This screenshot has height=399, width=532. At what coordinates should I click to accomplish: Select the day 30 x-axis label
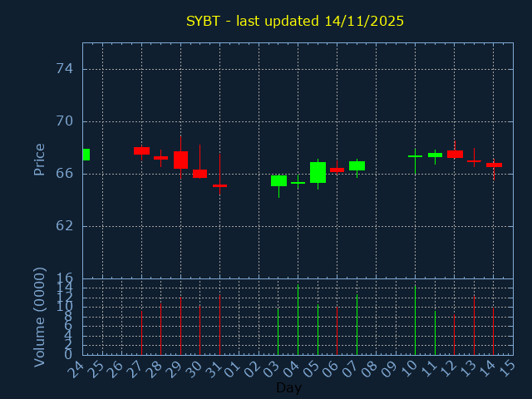point(193,369)
